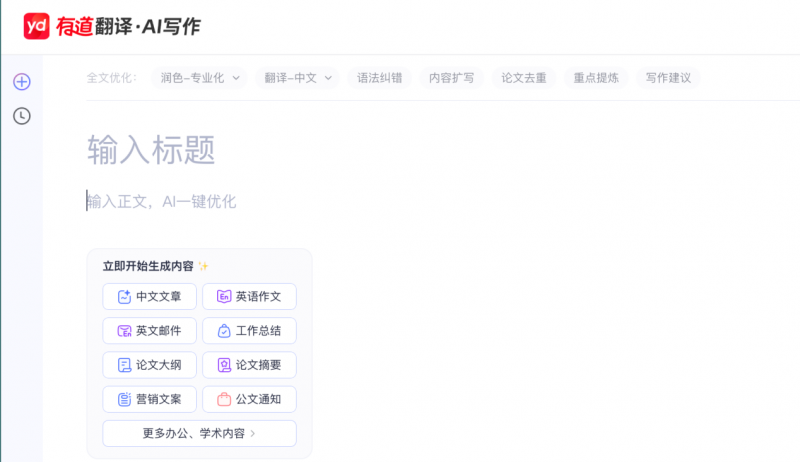Click the 全文优化 label
The width and height of the screenshot is (800, 462).
[x=112, y=78]
